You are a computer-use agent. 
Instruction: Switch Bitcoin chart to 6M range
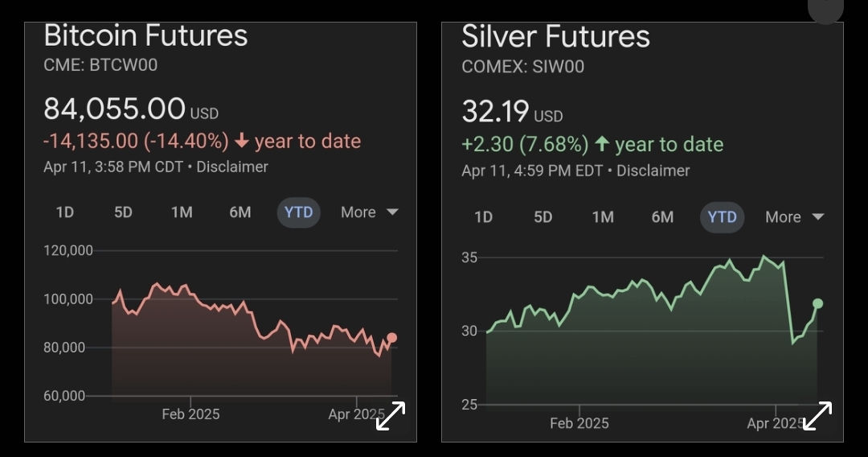click(x=240, y=212)
